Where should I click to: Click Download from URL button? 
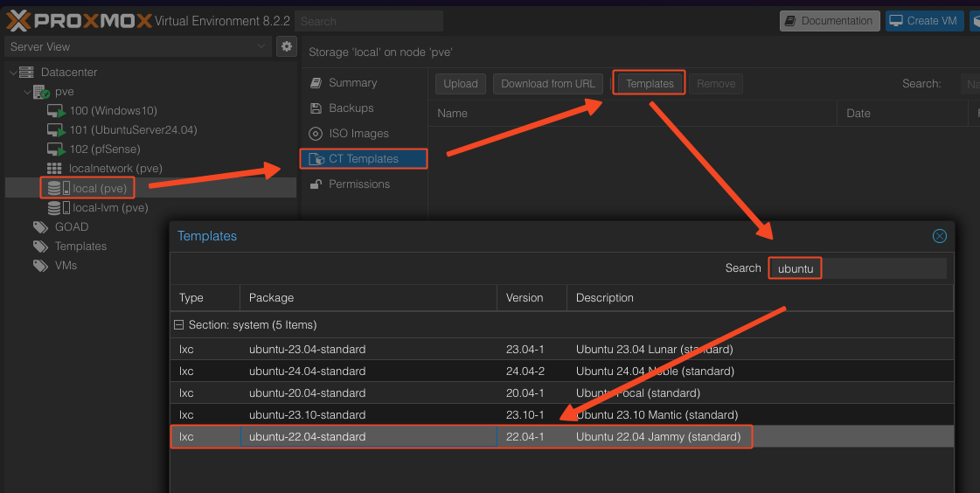tap(548, 84)
